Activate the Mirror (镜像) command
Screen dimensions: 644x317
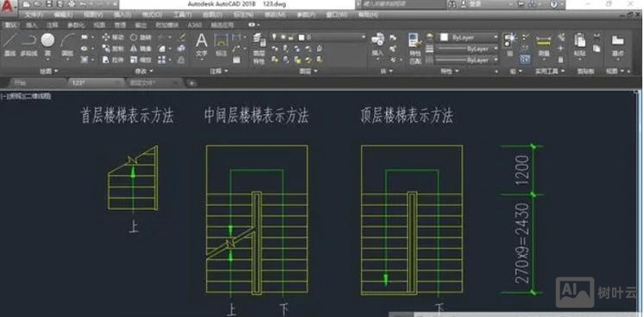tap(141, 48)
